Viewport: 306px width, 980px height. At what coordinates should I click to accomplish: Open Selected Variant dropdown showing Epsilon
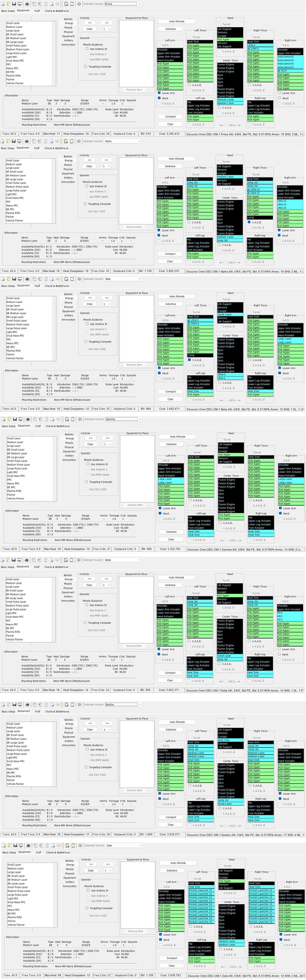pyautogui.click(x=123, y=705)
